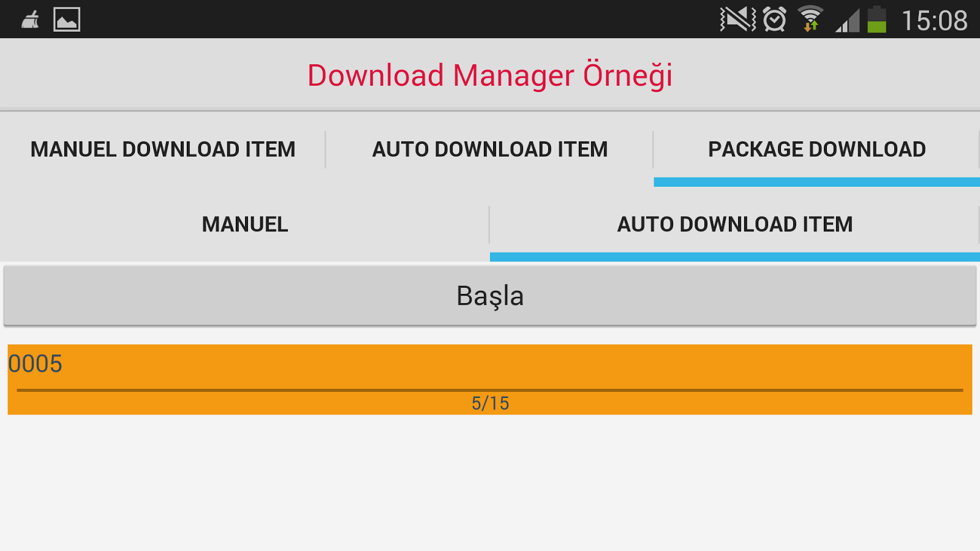
Task: Tap the 0005 item label
Action: pyautogui.click(x=35, y=364)
